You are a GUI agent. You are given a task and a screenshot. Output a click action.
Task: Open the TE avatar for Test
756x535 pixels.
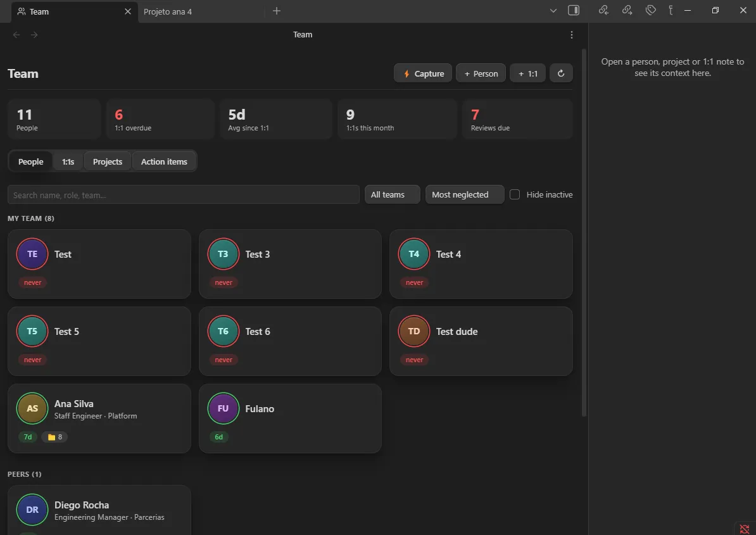point(32,254)
